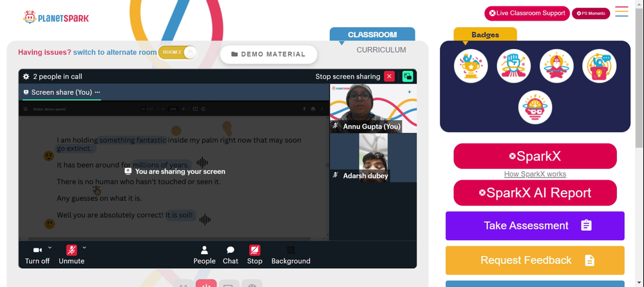Click red X to stop screen sharing
This screenshot has width=644, height=287.
(389, 77)
